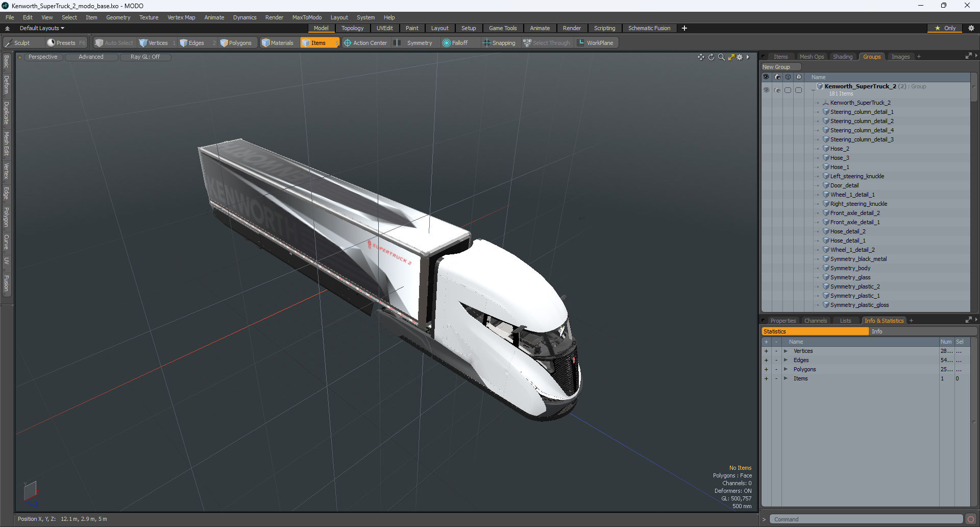Viewport: 980px width, 527px height.
Task: Remove Polygons from selection with minus
Action: tap(776, 369)
